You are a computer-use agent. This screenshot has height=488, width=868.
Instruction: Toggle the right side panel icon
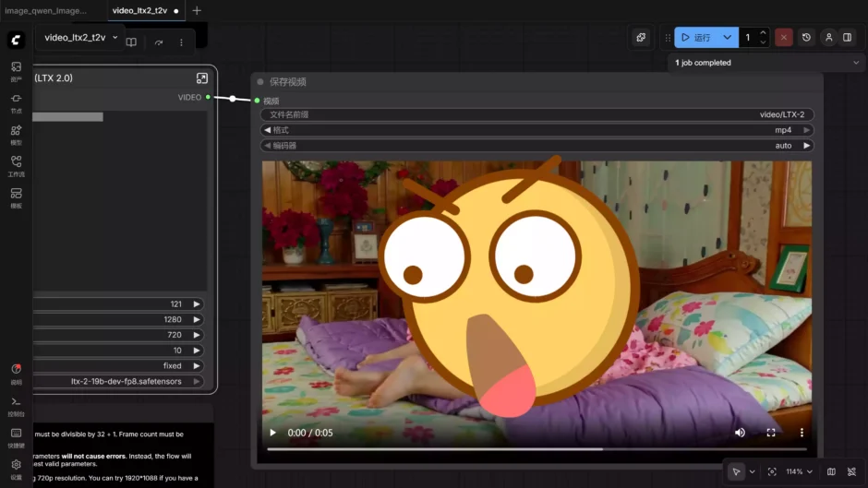click(847, 38)
